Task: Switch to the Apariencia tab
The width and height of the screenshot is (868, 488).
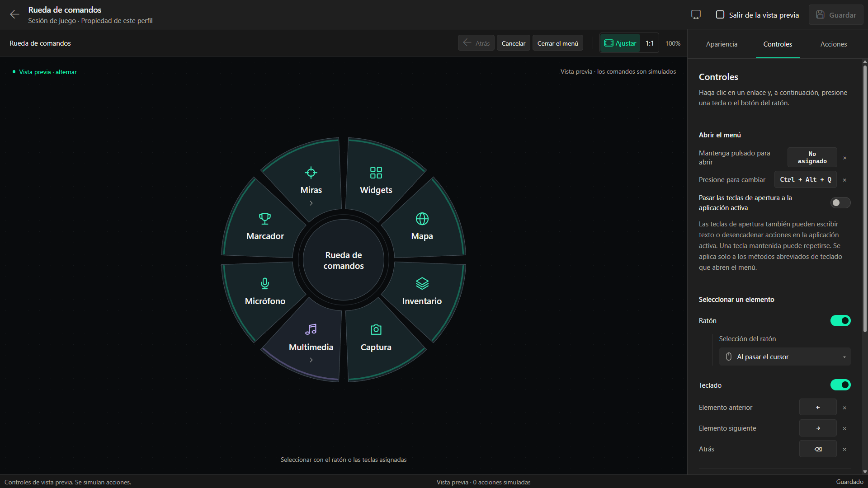Action: point(722,44)
